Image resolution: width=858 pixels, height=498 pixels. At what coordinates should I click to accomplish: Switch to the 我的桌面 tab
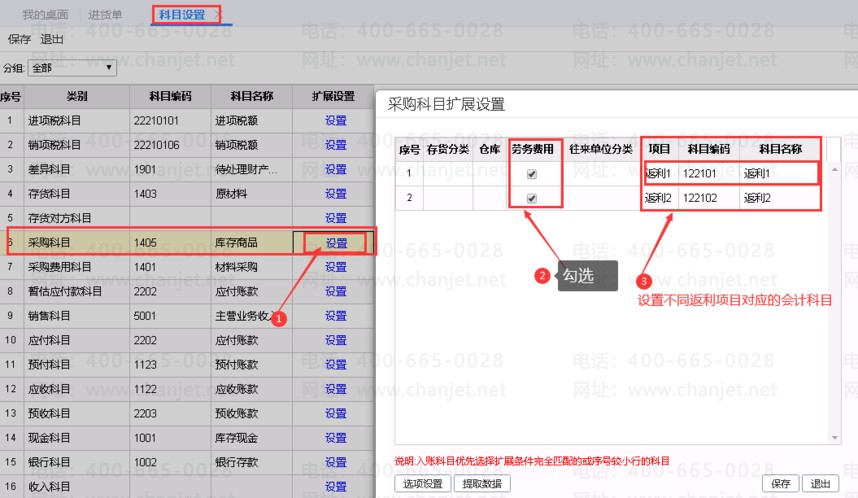(45, 15)
